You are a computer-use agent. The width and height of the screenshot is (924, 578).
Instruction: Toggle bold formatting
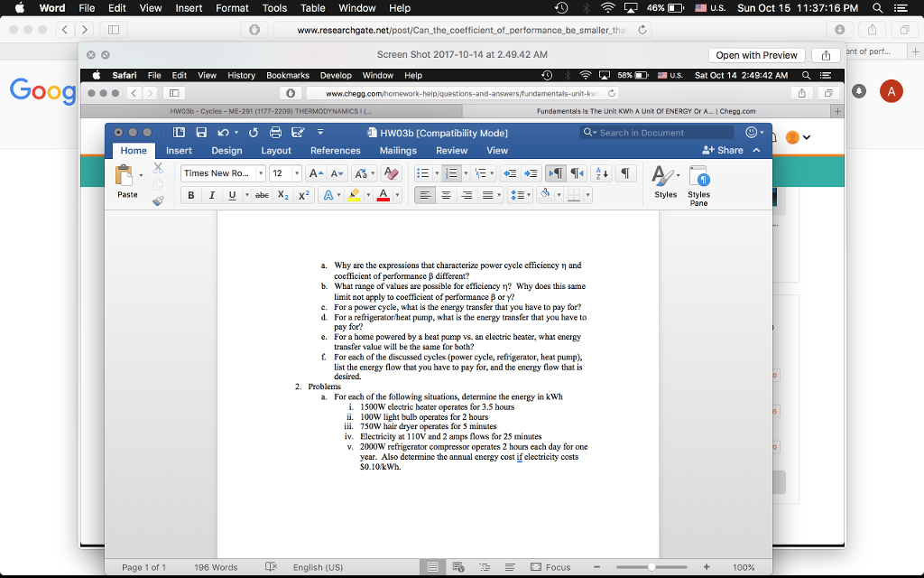[189, 194]
